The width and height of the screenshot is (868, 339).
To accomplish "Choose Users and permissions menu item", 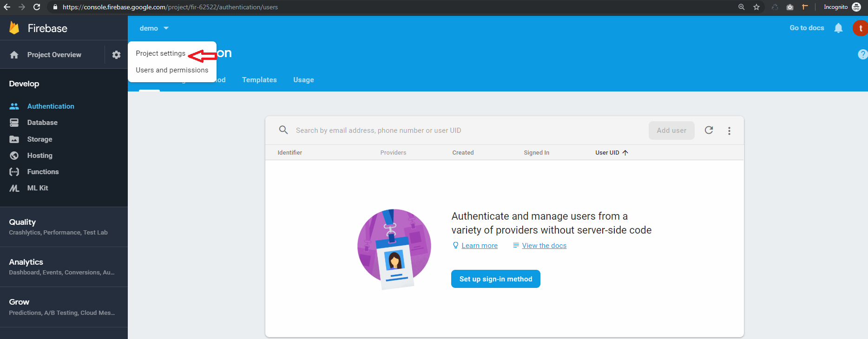I will tap(172, 70).
